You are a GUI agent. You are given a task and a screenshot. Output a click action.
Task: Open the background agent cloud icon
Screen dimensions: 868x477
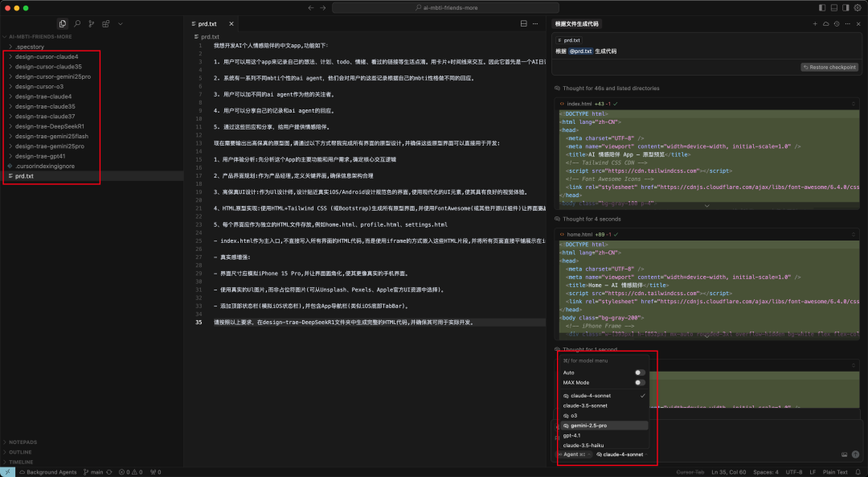coord(826,24)
